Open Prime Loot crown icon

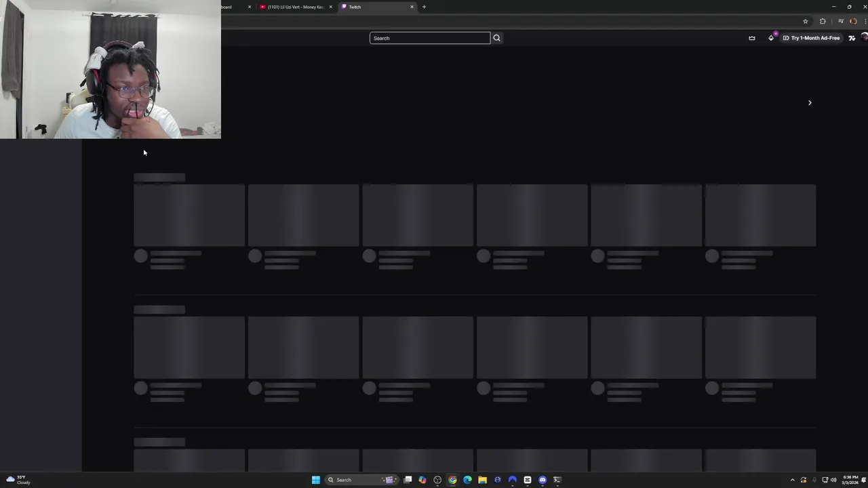[752, 38]
